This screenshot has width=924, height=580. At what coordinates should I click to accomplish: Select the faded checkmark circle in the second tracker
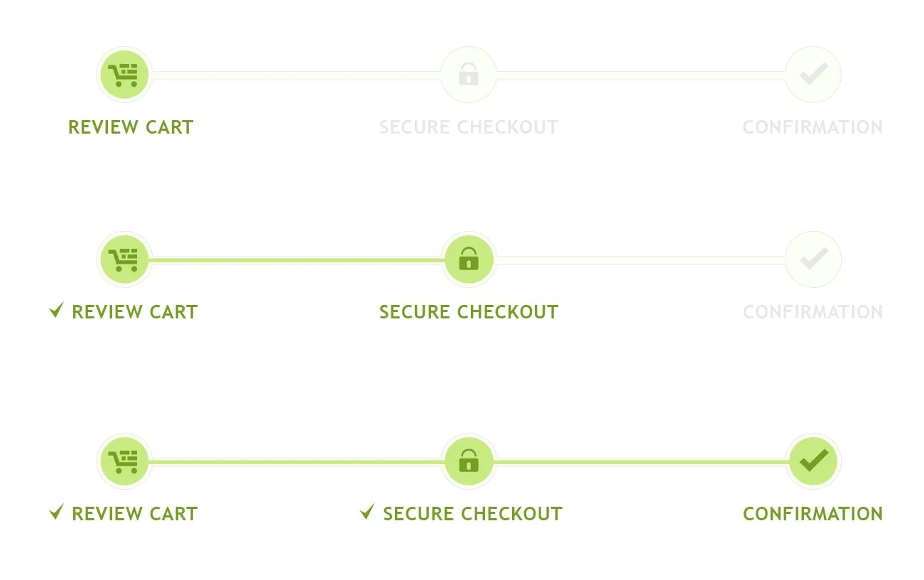tap(813, 259)
